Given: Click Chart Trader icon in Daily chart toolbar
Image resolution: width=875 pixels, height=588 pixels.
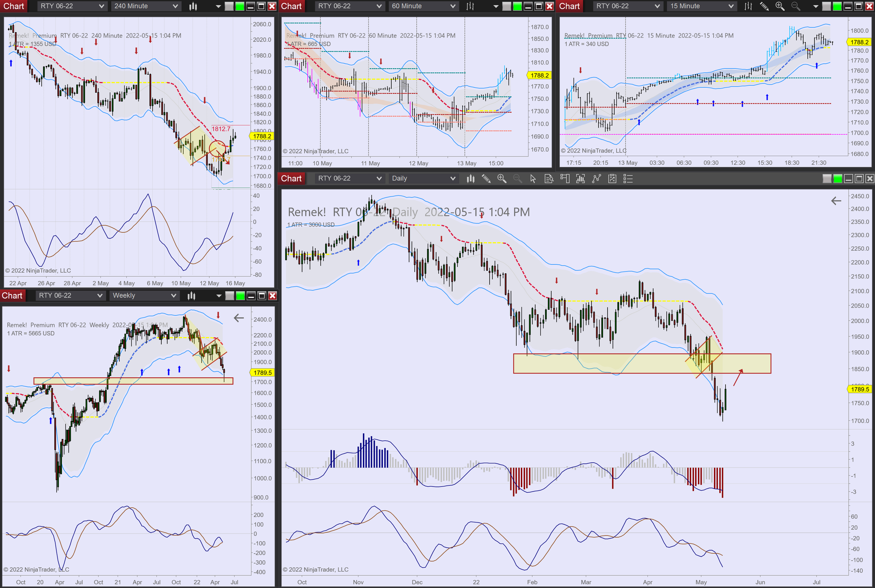Looking at the screenshot, I should (565, 178).
